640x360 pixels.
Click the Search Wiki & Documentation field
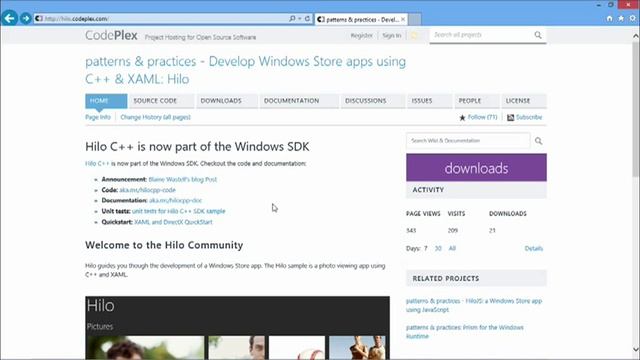click(468, 140)
